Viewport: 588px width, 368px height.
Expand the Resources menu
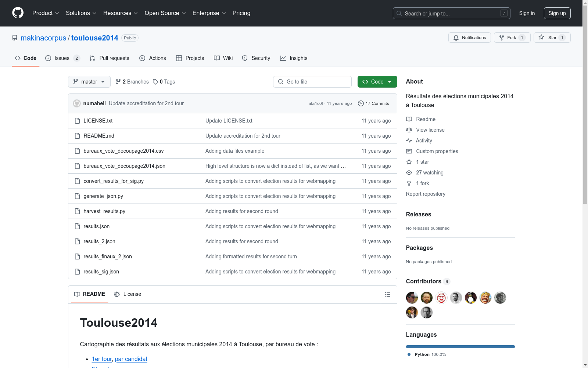121,13
